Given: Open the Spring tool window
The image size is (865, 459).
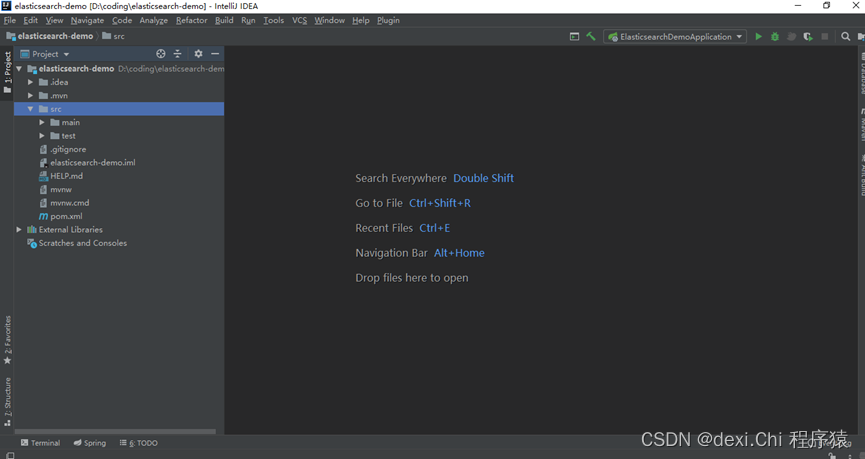Looking at the screenshot, I should click(x=89, y=442).
